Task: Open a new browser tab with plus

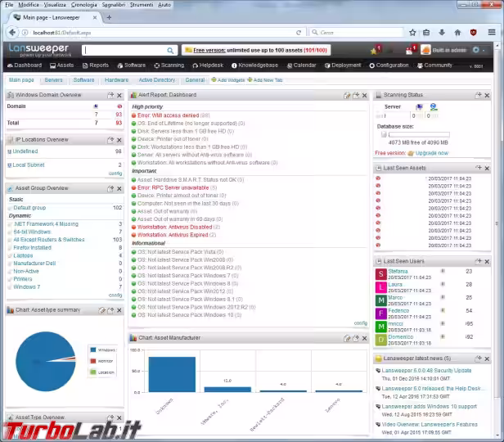Action: (109, 17)
